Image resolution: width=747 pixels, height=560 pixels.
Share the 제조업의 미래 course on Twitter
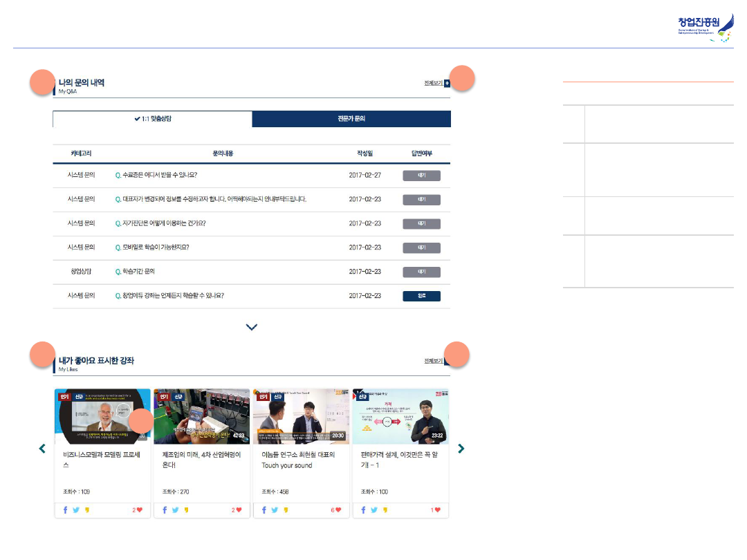click(175, 510)
